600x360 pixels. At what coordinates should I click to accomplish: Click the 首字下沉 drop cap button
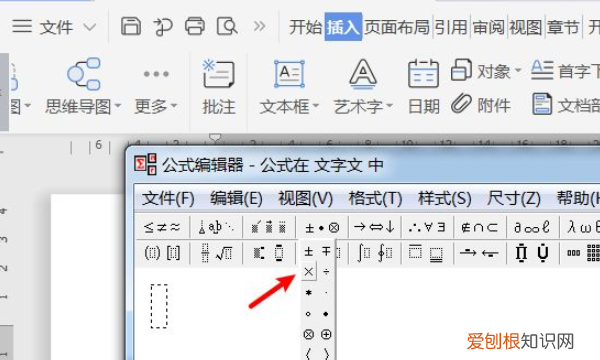coord(565,71)
